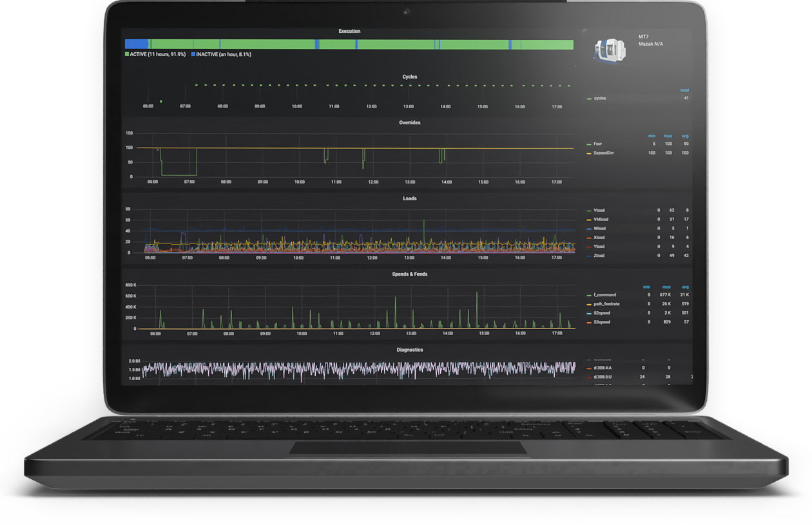Sort Speeds & Feeds legend by max
This screenshot has width=812, height=525.
click(x=668, y=287)
